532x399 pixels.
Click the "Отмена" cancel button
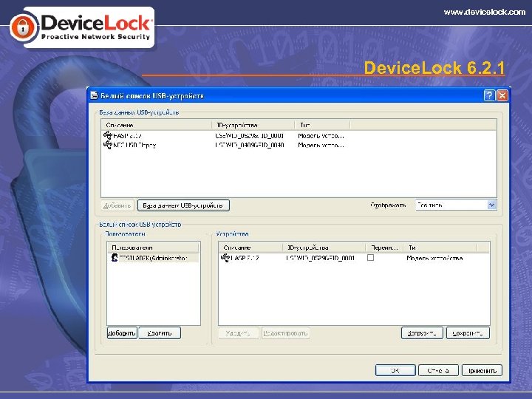click(x=438, y=370)
